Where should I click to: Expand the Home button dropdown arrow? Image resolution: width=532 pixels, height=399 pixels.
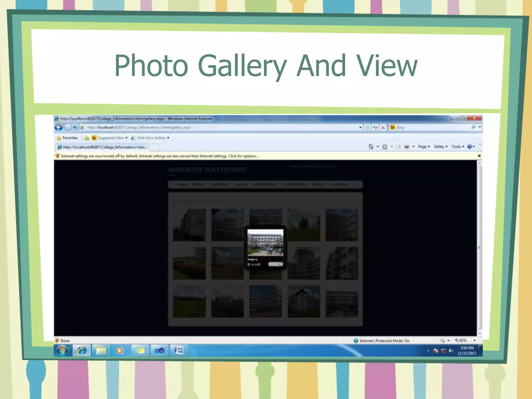tap(378, 147)
